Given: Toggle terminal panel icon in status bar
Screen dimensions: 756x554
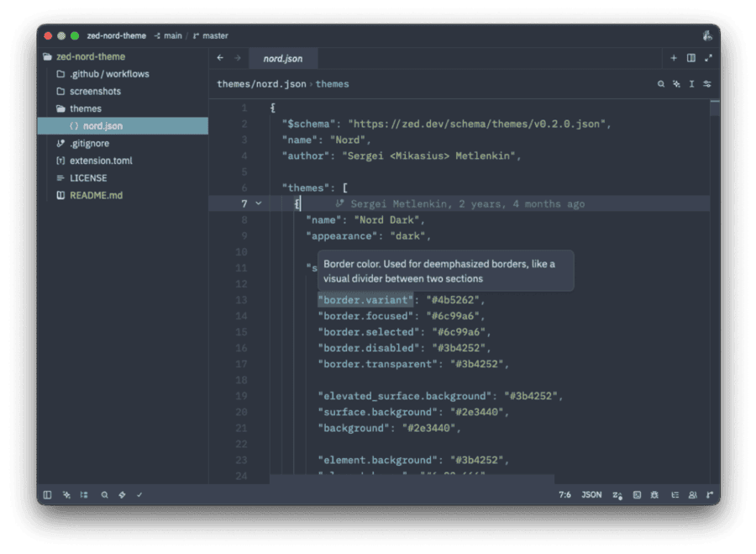Looking at the screenshot, I should (x=637, y=494).
